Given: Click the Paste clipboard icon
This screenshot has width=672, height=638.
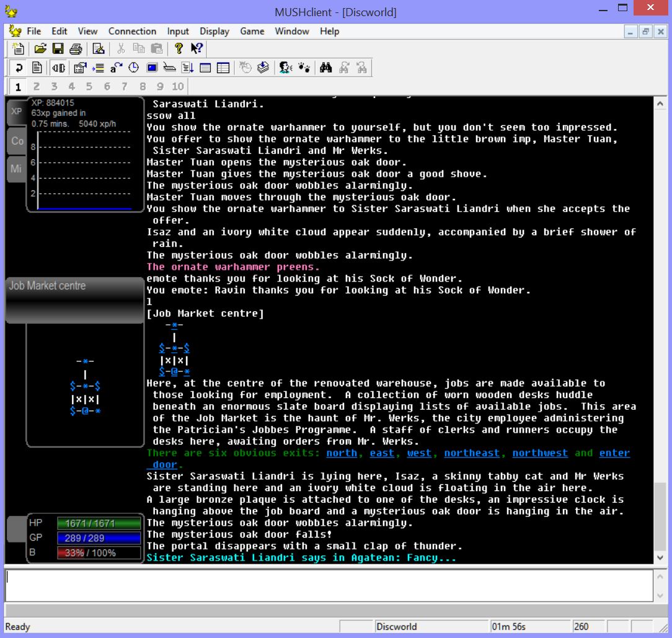Looking at the screenshot, I should (157, 48).
